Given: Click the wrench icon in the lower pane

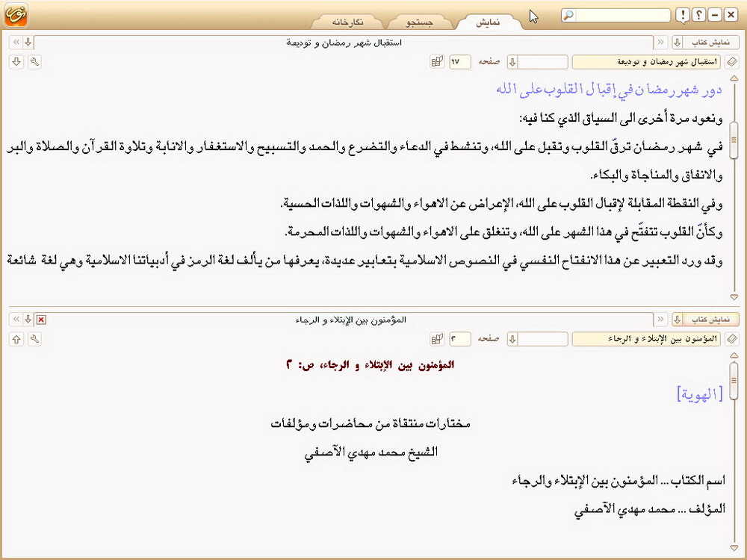Looking at the screenshot, I should point(34,339).
